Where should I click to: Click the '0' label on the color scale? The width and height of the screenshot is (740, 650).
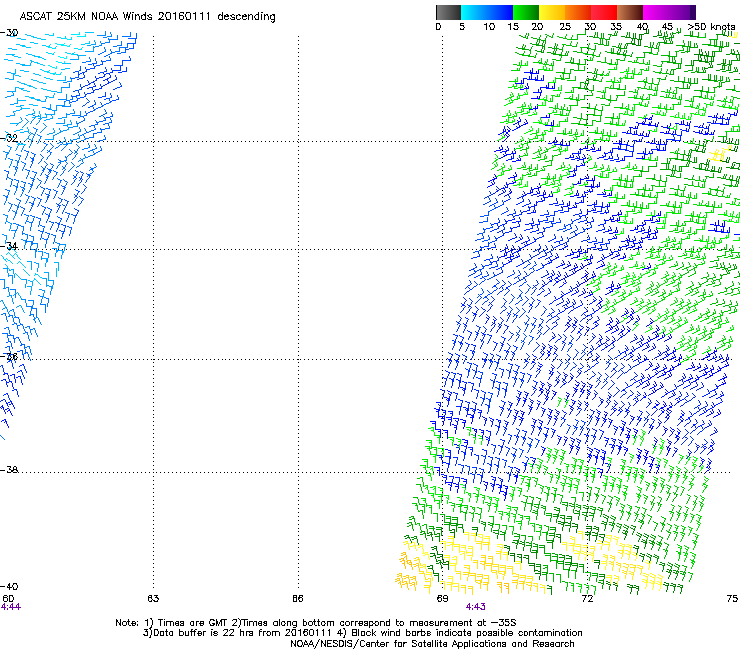[438, 27]
